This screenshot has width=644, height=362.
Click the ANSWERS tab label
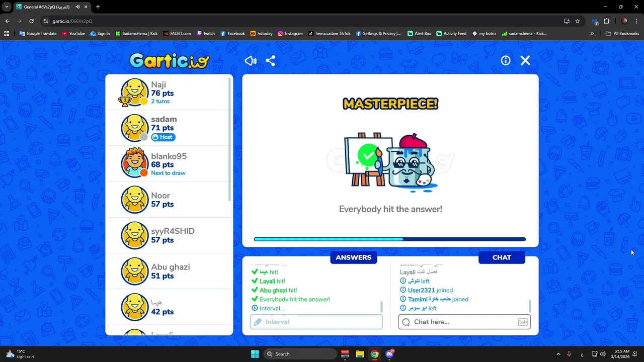353,257
